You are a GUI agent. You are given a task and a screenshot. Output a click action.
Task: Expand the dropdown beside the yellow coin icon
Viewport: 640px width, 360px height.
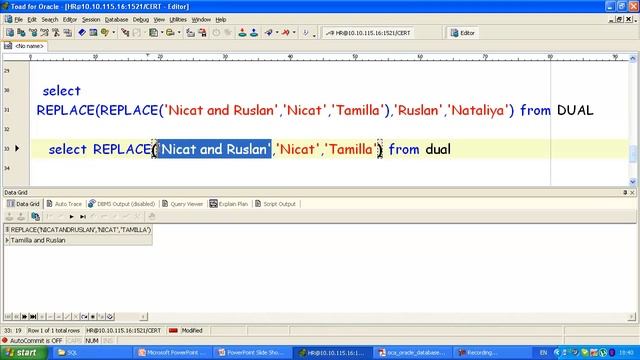click(x=113, y=33)
